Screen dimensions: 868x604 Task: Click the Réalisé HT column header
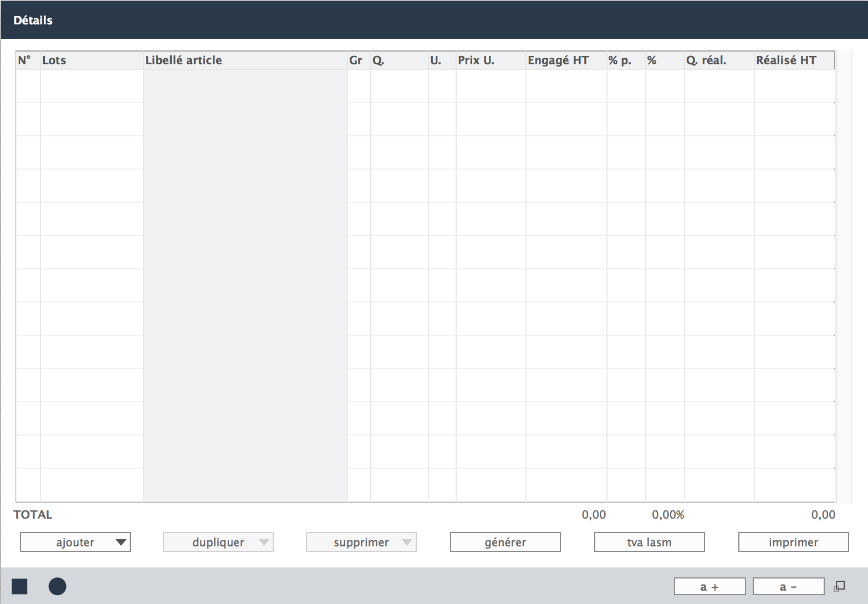[x=795, y=60]
